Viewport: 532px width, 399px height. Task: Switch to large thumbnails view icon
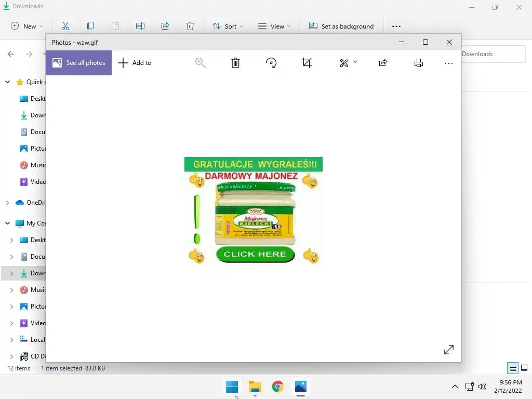tap(524, 368)
